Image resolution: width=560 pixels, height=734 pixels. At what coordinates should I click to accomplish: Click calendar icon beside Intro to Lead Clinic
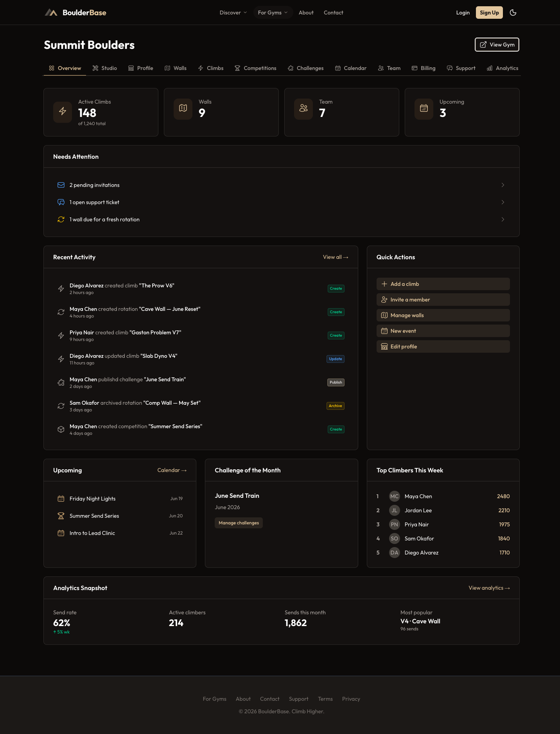pos(61,533)
